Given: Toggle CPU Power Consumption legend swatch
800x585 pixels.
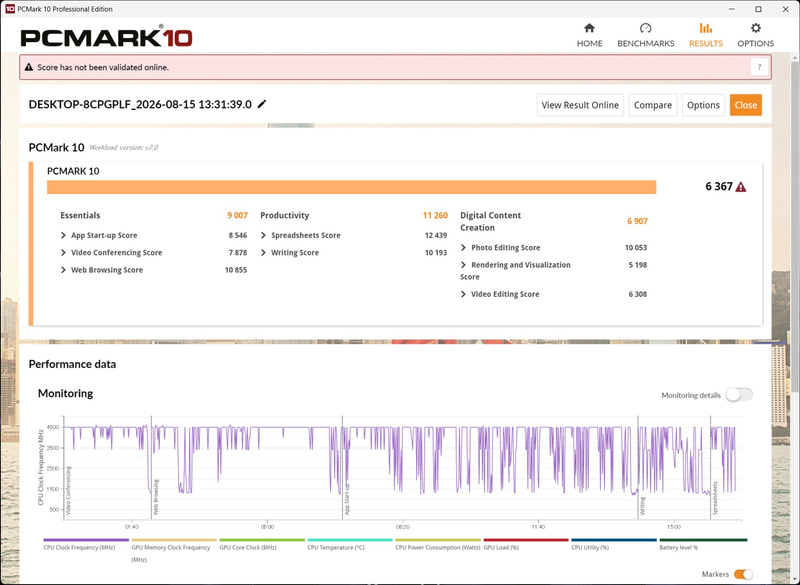Looking at the screenshot, I should point(438,540).
